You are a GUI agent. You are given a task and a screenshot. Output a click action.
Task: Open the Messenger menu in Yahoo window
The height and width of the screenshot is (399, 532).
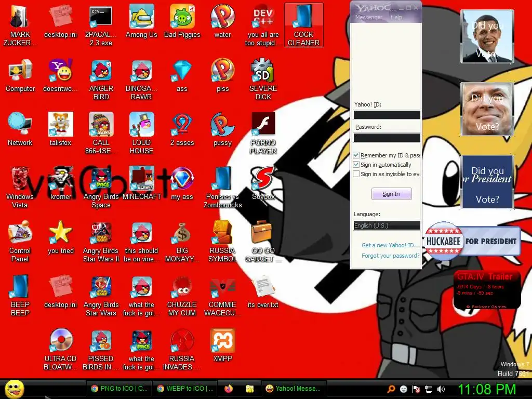368,17
